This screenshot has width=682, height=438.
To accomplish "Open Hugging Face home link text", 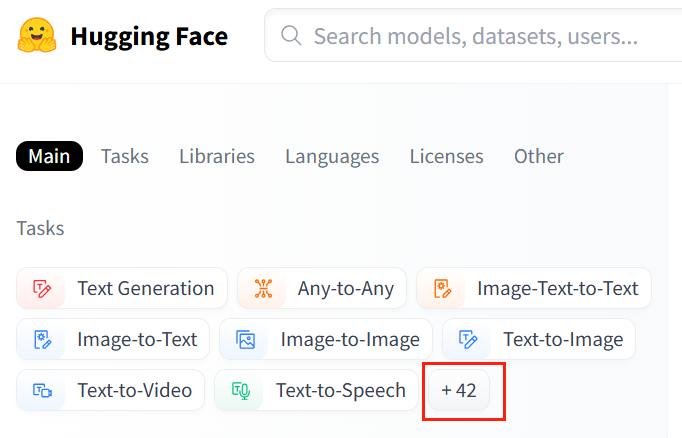I will click(x=149, y=37).
